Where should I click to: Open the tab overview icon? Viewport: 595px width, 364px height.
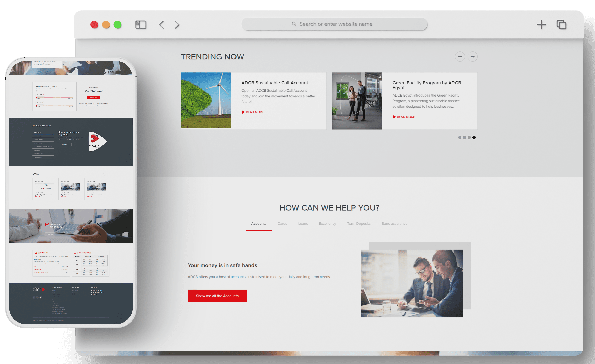561,25
